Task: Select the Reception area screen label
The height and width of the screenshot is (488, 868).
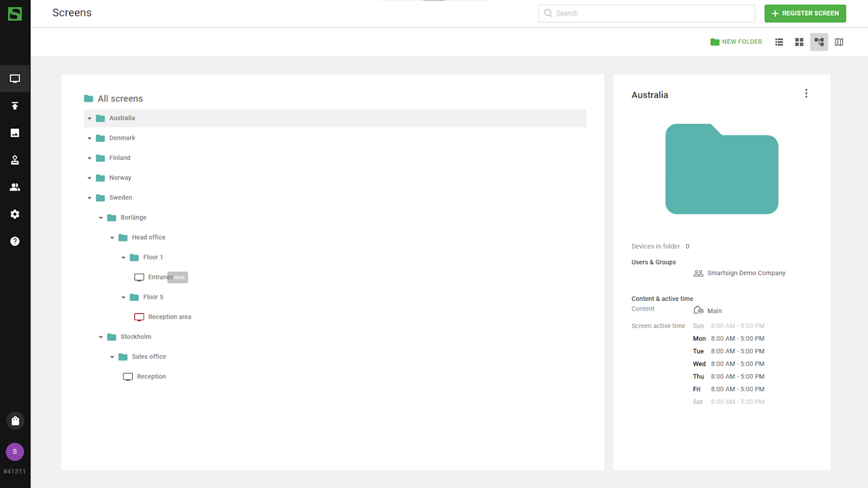Action: [170, 317]
